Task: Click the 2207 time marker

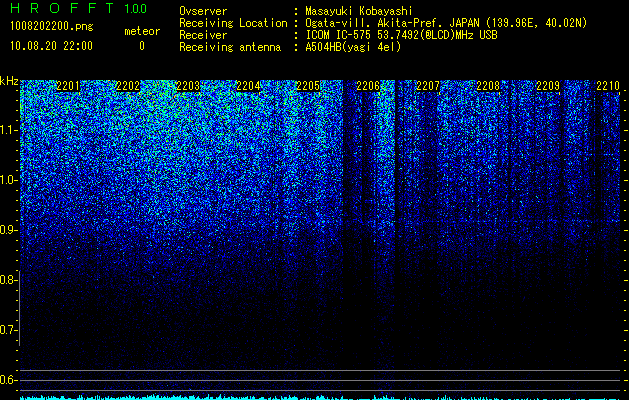Action: (x=428, y=86)
